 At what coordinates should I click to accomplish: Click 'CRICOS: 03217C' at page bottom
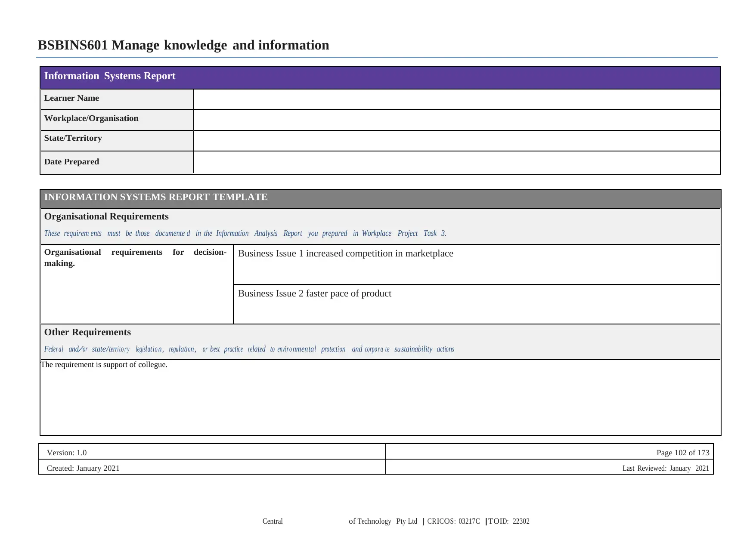pyautogui.click(x=453, y=521)
